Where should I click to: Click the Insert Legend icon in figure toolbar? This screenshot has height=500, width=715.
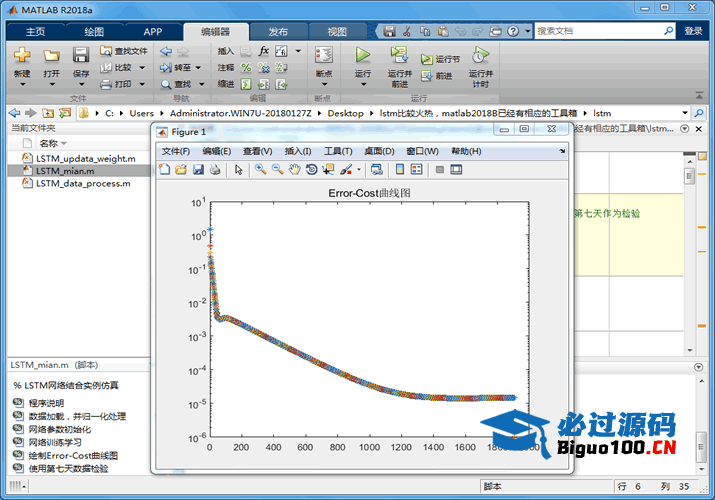tap(417, 170)
